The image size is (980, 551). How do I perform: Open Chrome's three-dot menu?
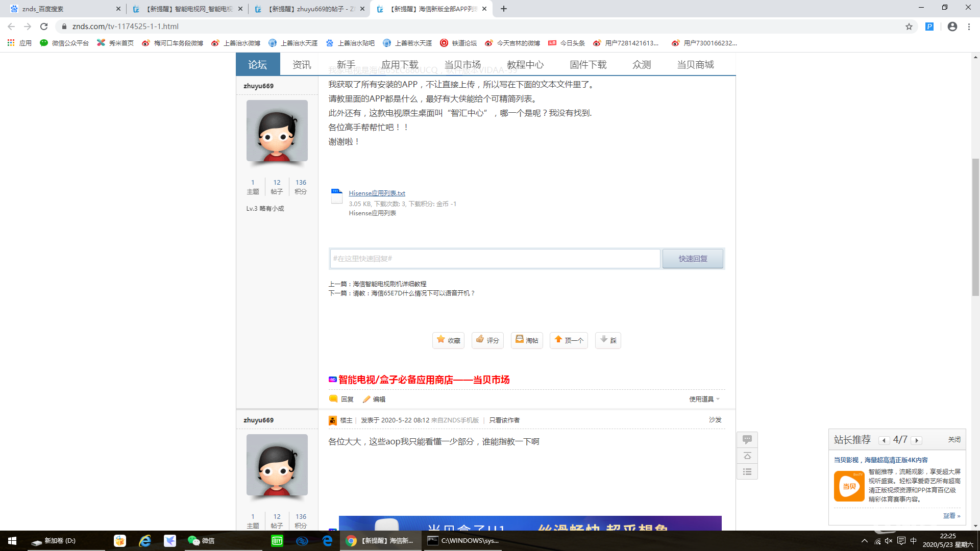click(969, 27)
